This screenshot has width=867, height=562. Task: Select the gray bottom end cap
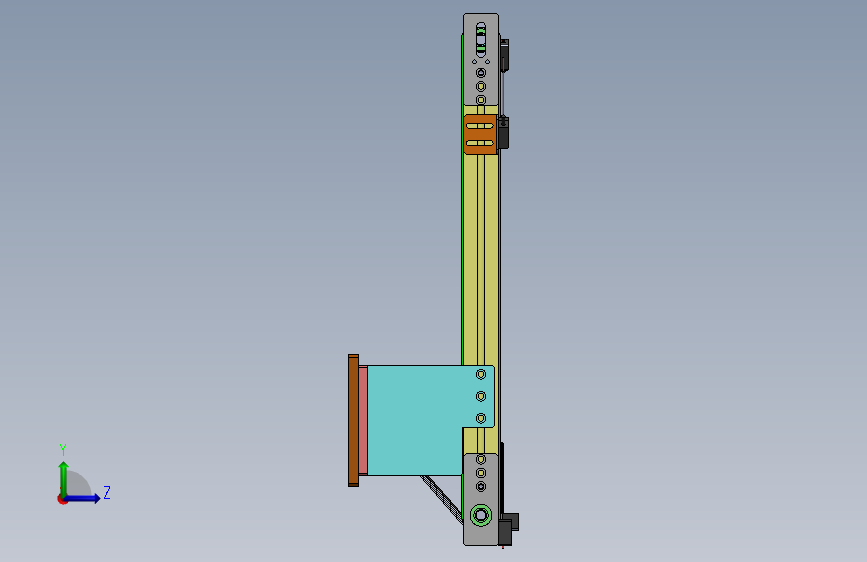pos(481,499)
